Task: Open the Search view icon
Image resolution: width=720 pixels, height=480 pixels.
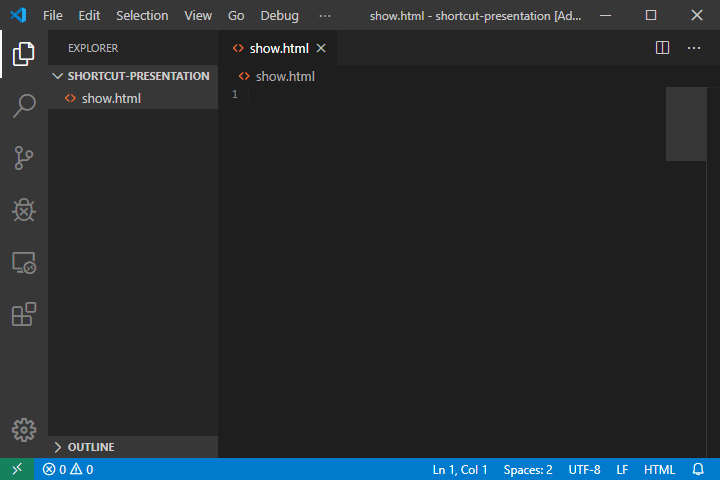Action: (24, 106)
